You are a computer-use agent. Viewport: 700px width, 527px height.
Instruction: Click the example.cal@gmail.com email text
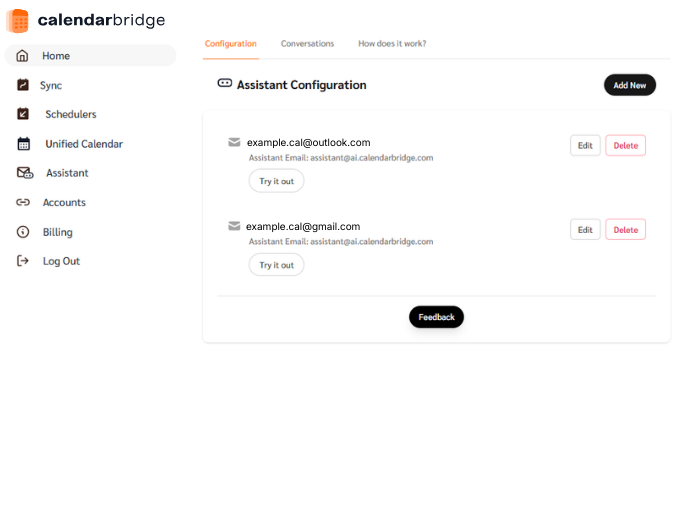[303, 226]
